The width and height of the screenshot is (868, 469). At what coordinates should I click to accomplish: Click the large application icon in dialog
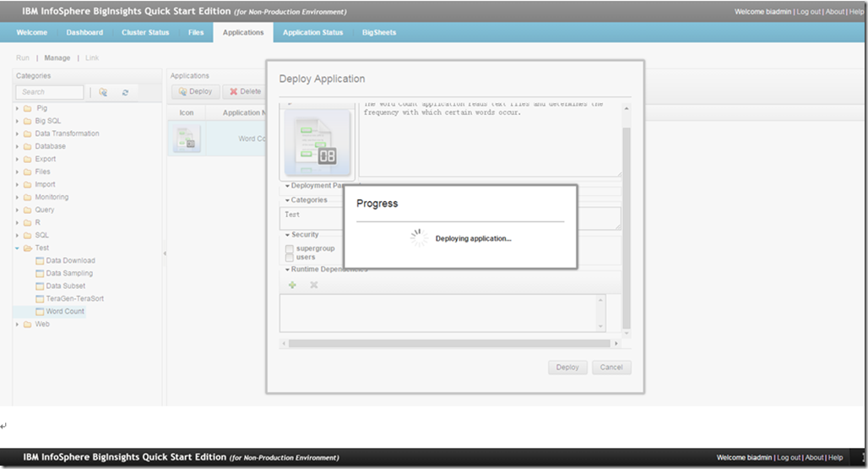point(317,143)
